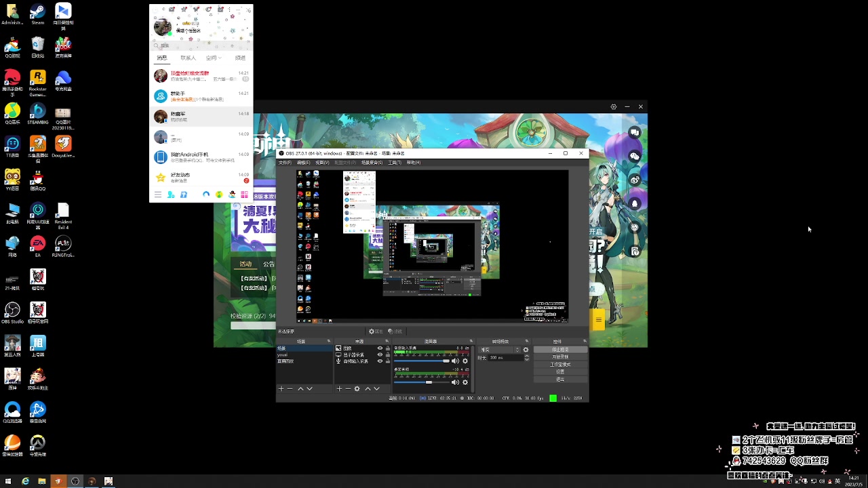Open the QQ app center grid icon
The width and height of the screenshot is (868, 488).
pos(244,195)
